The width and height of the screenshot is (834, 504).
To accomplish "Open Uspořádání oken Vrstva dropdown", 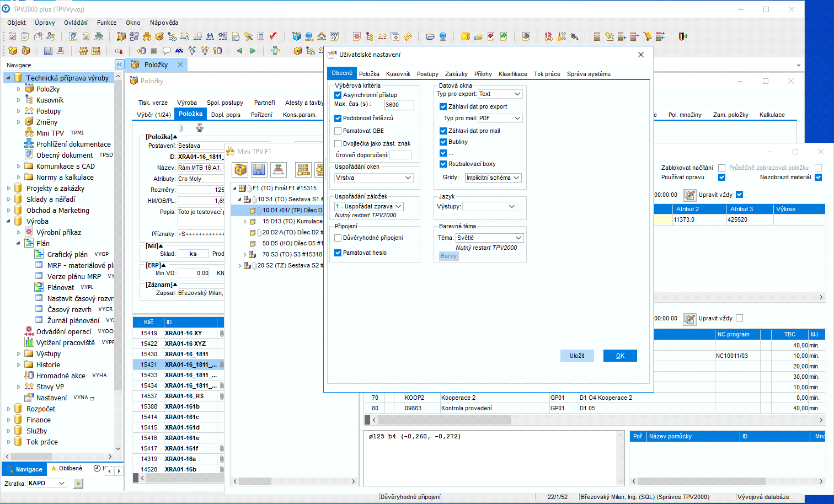I will pyautogui.click(x=408, y=178).
